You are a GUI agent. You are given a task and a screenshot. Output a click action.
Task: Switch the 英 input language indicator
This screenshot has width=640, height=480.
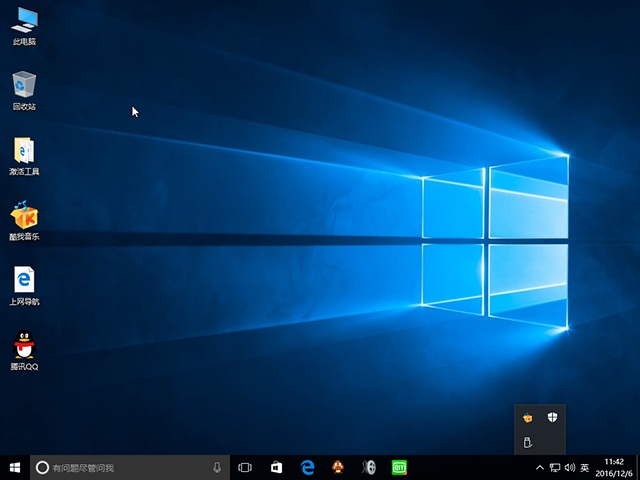point(584,467)
